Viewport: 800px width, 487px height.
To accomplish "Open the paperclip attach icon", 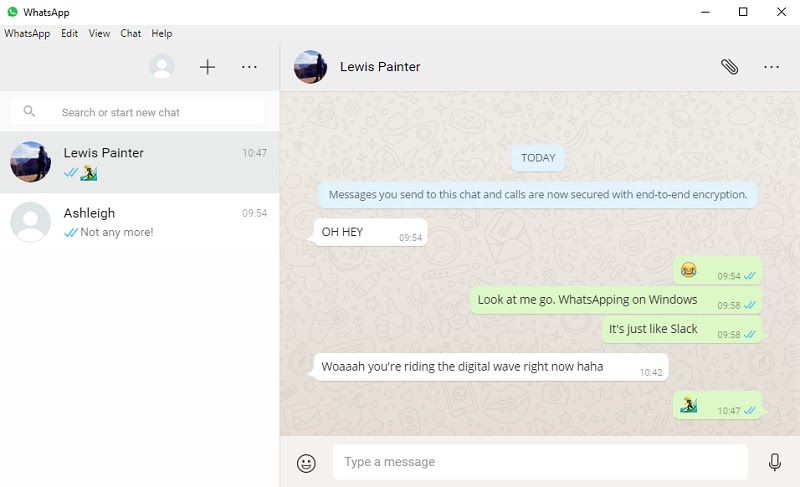I will pyautogui.click(x=730, y=67).
